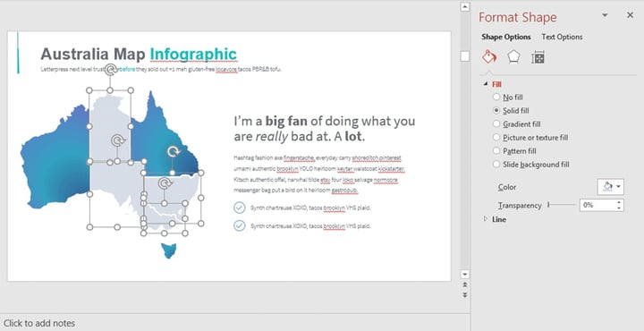The height and width of the screenshot is (331, 644).
Task: Click rotate handle on Queensland shape
Action: (173, 151)
